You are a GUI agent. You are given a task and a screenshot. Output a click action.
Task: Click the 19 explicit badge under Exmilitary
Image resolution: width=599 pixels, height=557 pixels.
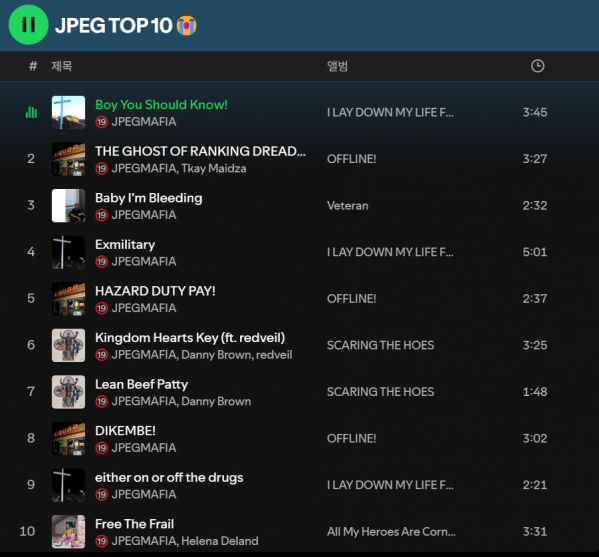coord(102,262)
